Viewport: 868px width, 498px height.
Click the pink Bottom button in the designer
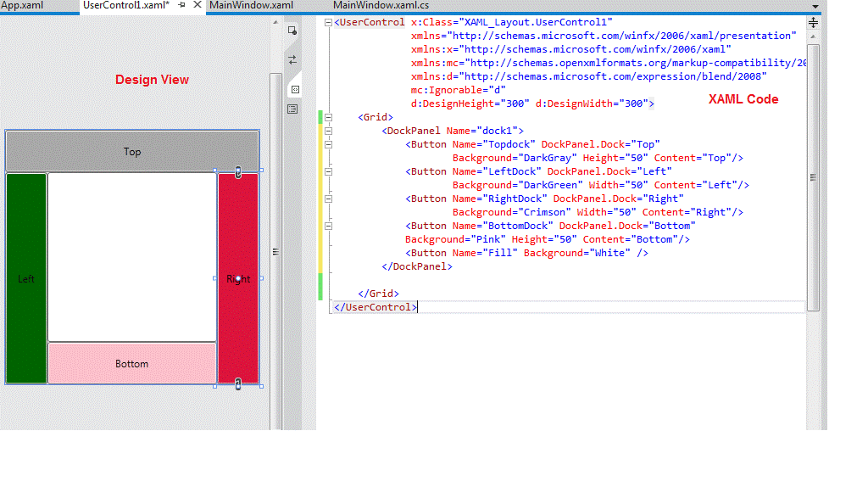pyautogui.click(x=132, y=363)
